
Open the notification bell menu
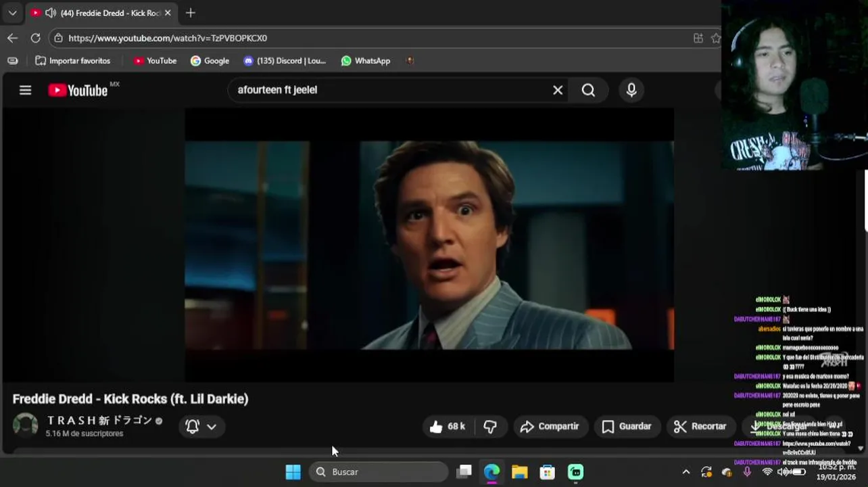coord(201,426)
